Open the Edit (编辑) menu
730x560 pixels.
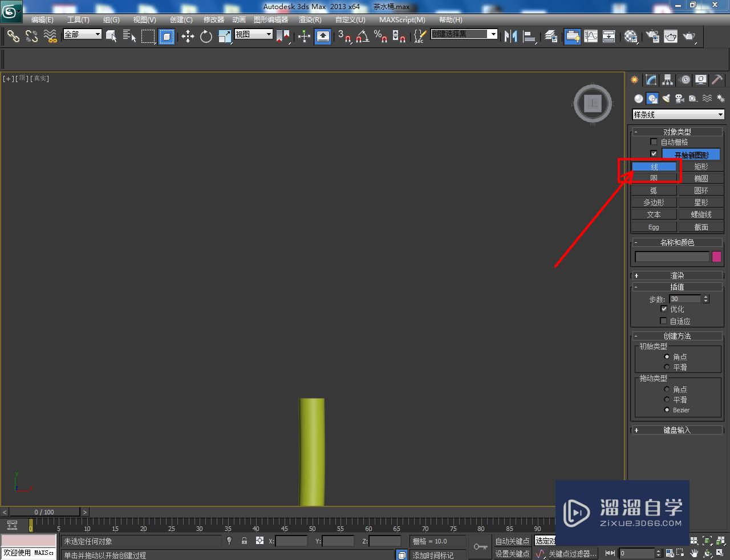point(42,19)
